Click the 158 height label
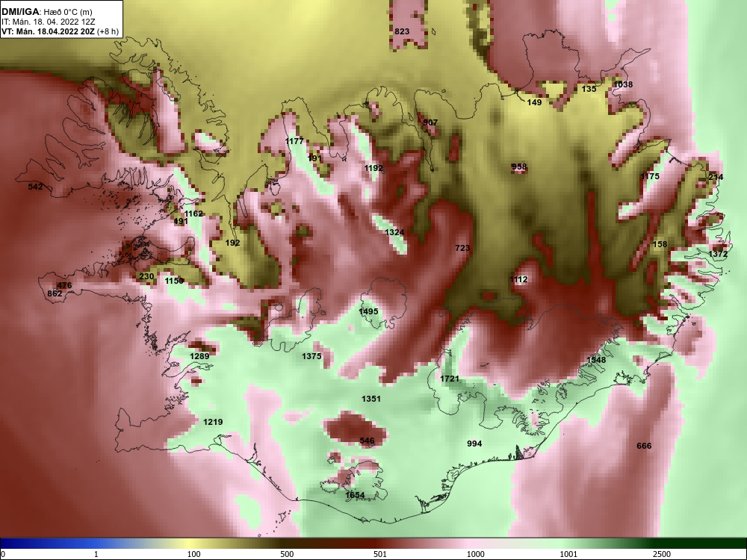Screen dimensions: 747x560 (x=660, y=244)
